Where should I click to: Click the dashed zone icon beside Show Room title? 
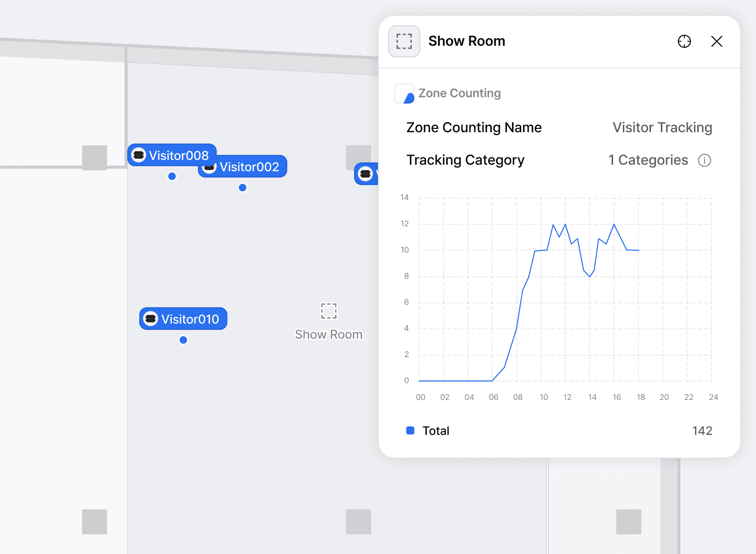click(404, 41)
